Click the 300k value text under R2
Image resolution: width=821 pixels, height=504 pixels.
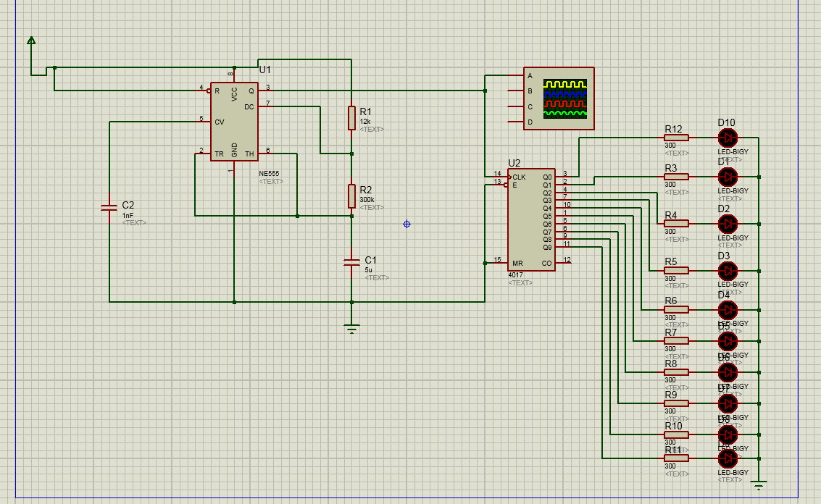pos(367,199)
